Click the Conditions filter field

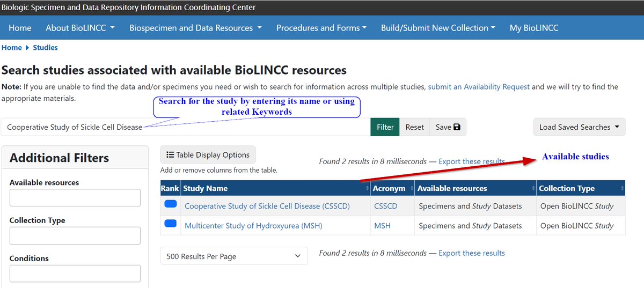(x=75, y=274)
